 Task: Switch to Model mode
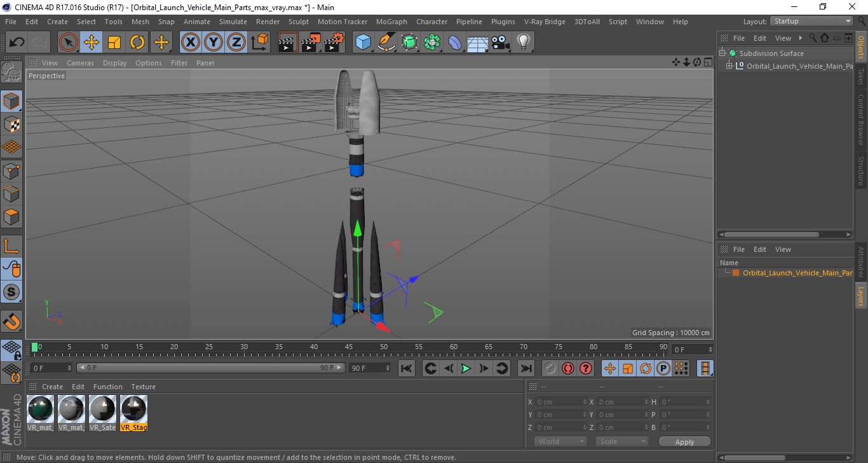click(x=11, y=101)
